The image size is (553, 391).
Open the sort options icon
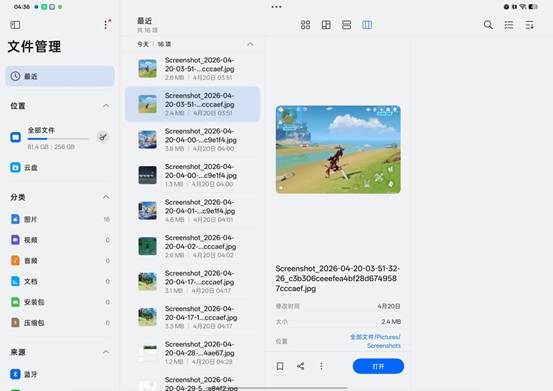point(529,25)
